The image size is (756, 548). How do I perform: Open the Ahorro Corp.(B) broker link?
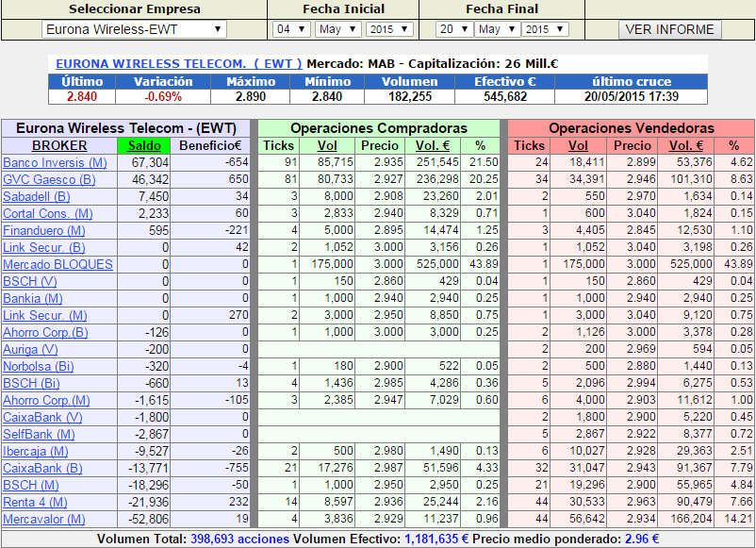pos(45,332)
